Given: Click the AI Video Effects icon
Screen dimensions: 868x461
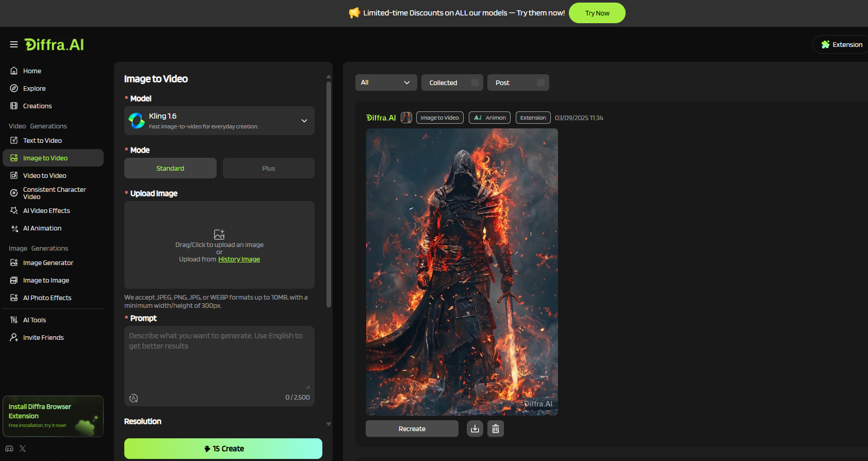Looking at the screenshot, I should [x=14, y=210].
